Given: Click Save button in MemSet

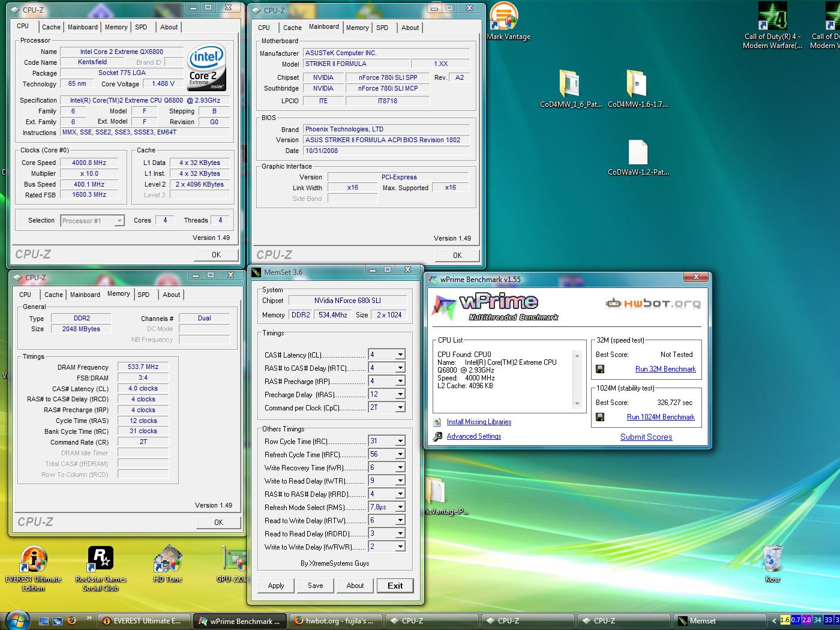Looking at the screenshot, I should [315, 586].
